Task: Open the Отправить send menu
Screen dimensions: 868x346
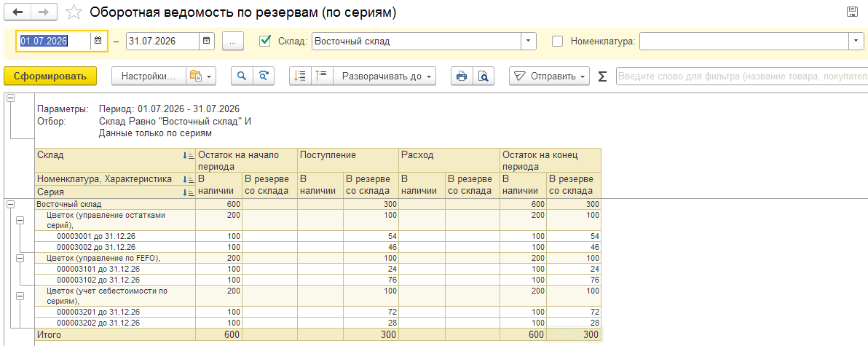Action: 549,76
